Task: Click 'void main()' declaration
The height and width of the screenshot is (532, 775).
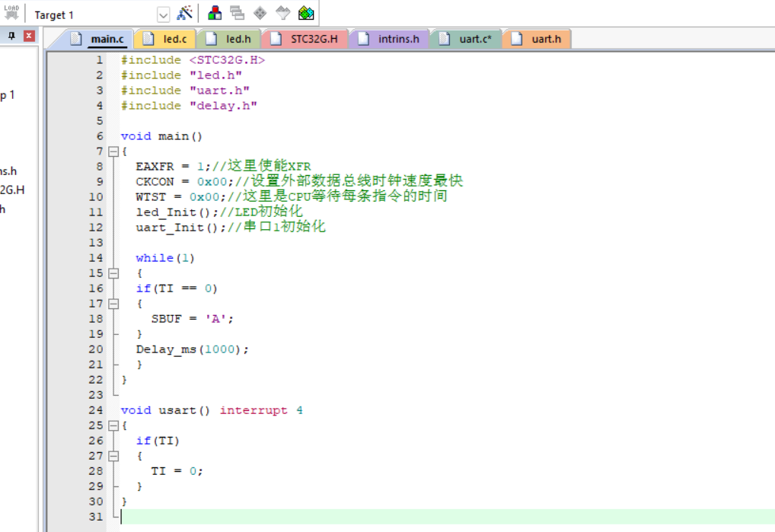Action: 161,136
